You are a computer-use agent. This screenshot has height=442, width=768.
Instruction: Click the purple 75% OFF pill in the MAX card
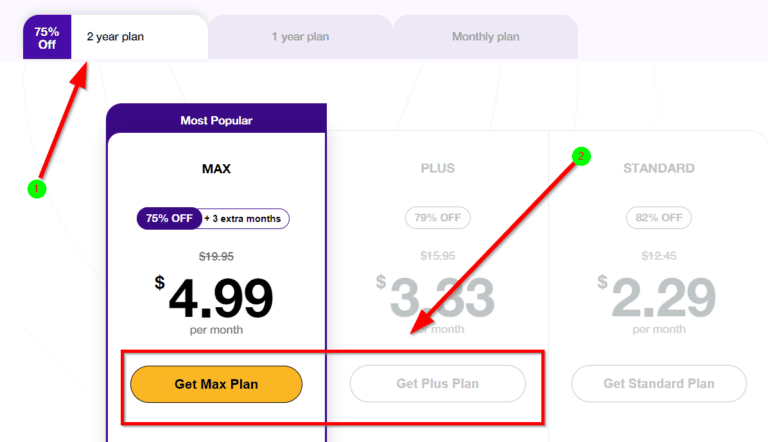click(x=168, y=218)
